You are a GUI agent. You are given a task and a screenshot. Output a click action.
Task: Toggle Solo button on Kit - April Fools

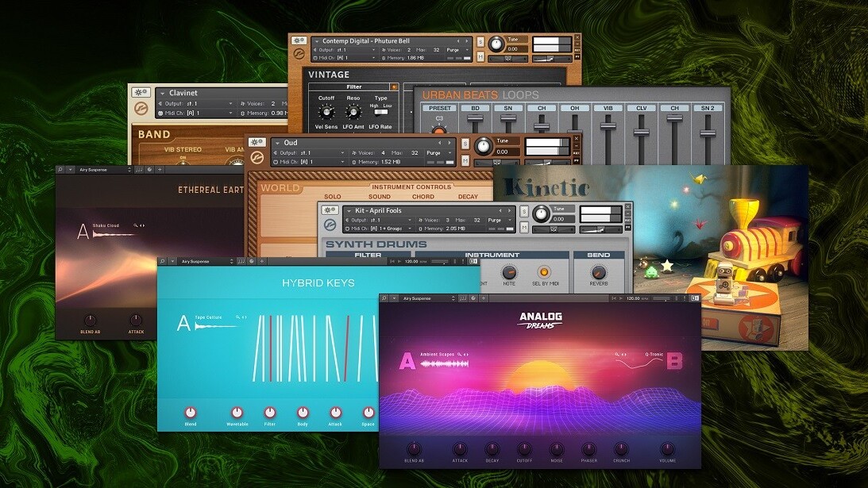point(524,210)
